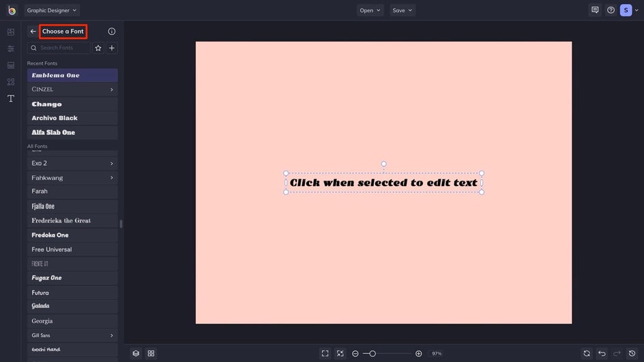Add a font with plus icon
Screen dimensions: 644x362
click(112, 48)
